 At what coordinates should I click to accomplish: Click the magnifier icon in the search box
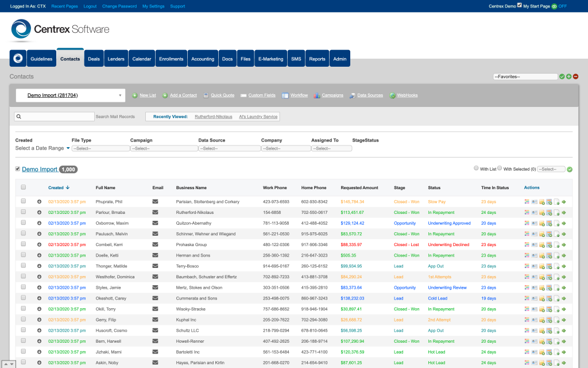(19, 117)
